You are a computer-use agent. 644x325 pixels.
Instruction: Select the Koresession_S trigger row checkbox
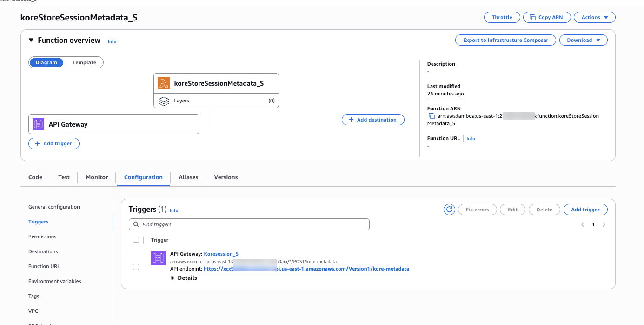click(136, 267)
